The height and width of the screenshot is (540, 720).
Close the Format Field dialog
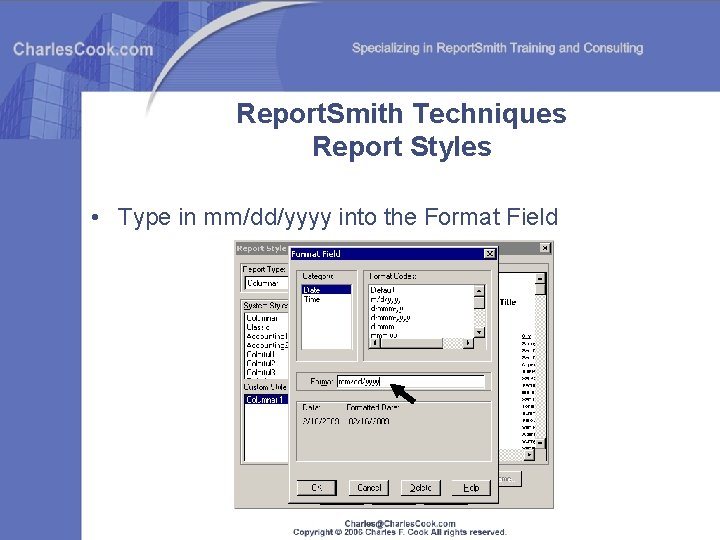490,253
